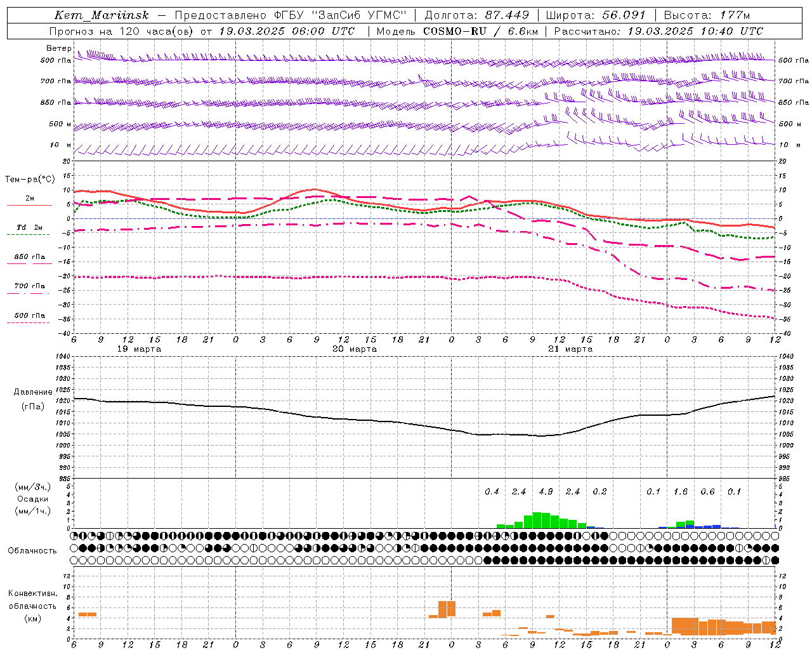Click the Конвективн. label text

tap(32, 594)
